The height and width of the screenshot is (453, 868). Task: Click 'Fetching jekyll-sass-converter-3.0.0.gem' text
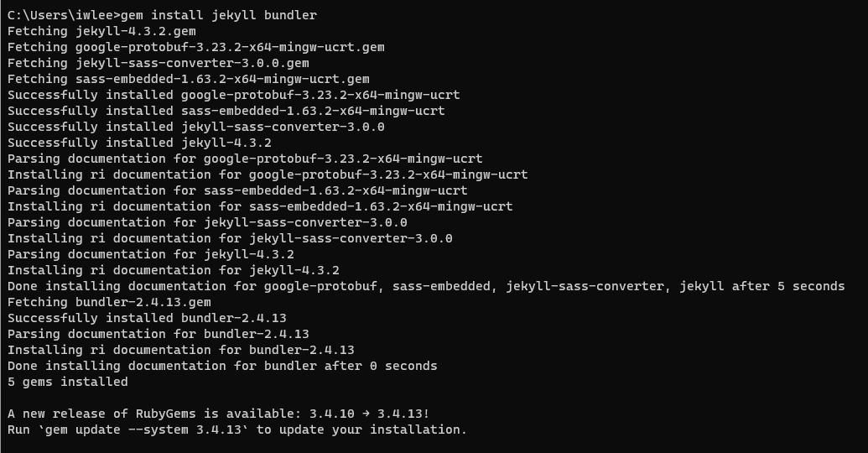(159, 63)
